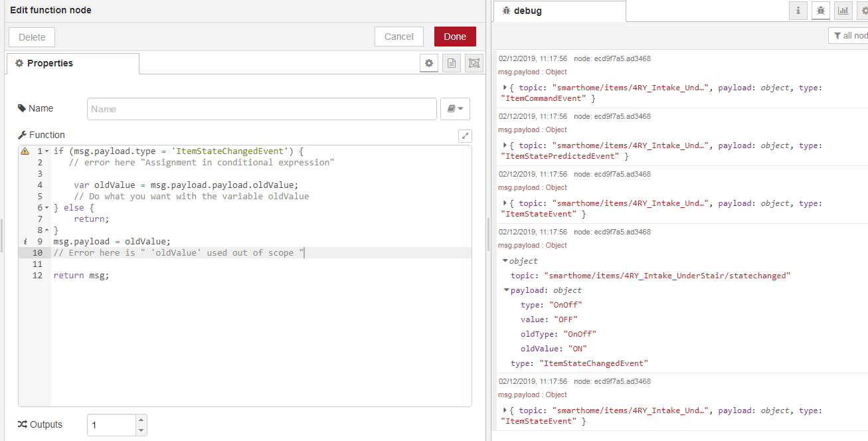868x441 pixels.
Task: Open node description document icon
Action: tap(452, 63)
